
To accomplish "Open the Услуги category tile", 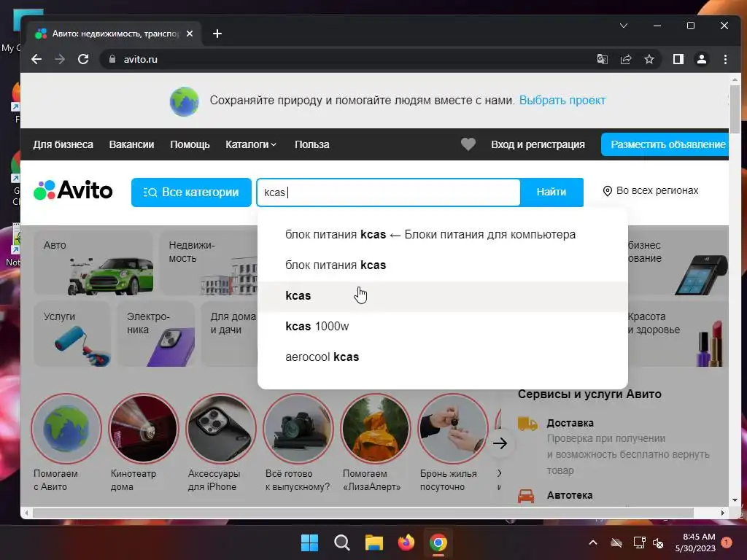I will pyautogui.click(x=72, y=334).
